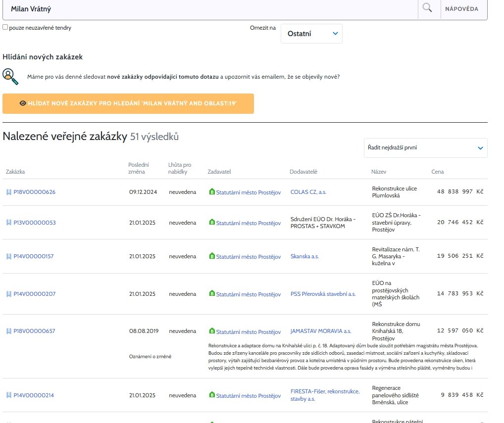Click bookmark icon beside P13V00000053
504x423 pixels.
(8, 223)
